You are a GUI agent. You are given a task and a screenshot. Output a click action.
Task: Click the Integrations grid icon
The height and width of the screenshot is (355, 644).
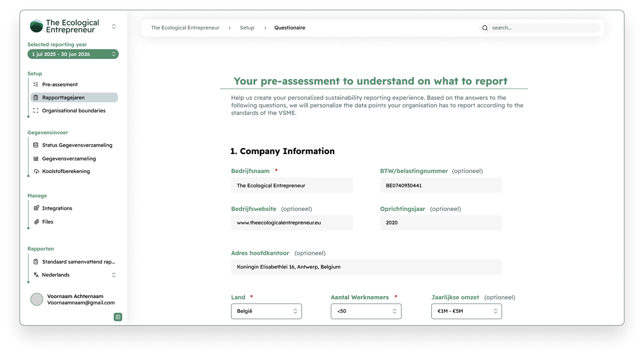(x=36, y=208)
